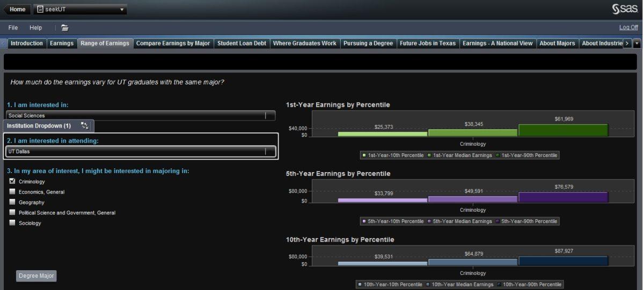Click the 10th-Year Earnings by Percentile title

(340, 240)
